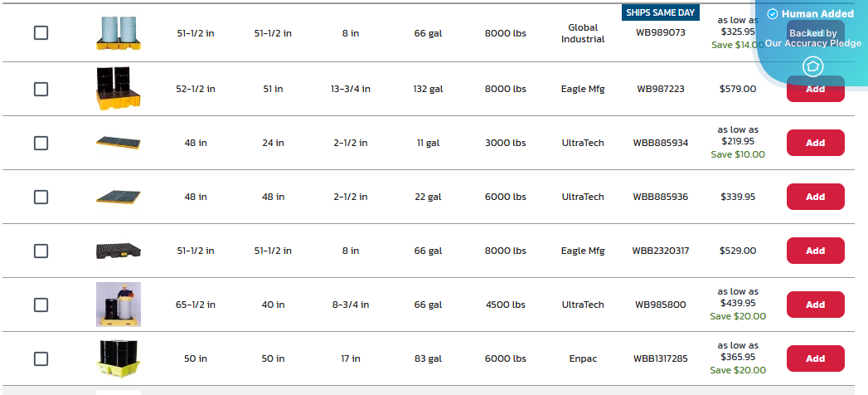
Task: Add the $579.00 Eagle Mfg pallet
Action: click(x=816, y=89)
